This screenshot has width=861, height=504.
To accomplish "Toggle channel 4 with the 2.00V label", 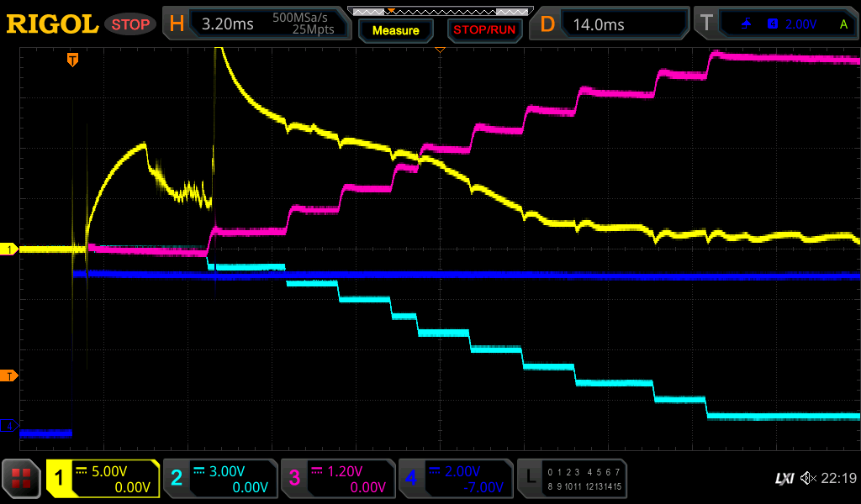I will tap(456, 479).
